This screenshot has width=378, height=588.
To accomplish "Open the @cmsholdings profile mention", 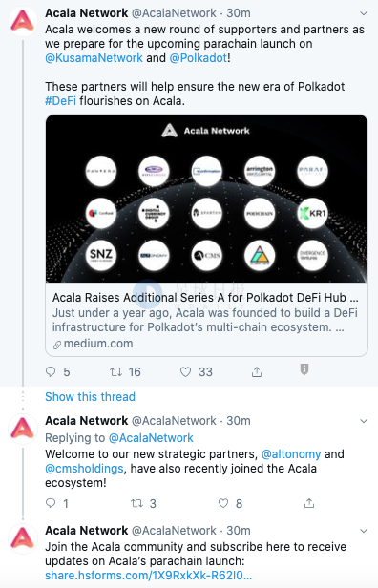I will 84,469.
